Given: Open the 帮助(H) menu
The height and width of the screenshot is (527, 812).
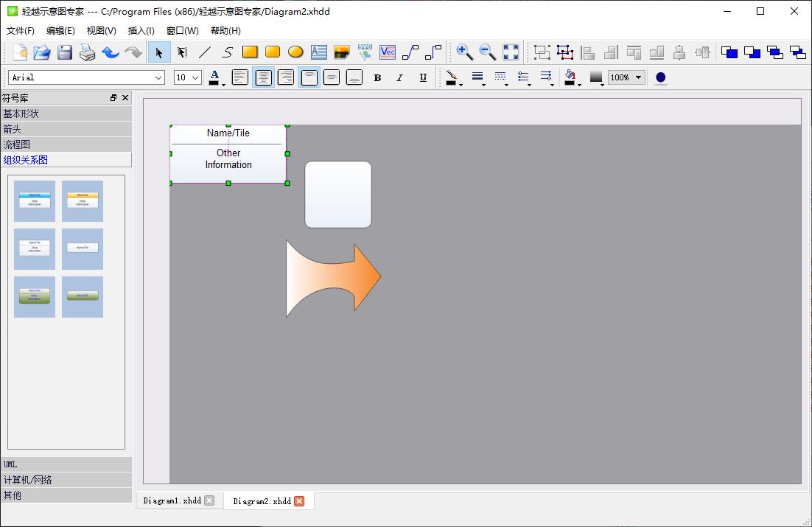Looking at the screenshot, I should 225,30.
